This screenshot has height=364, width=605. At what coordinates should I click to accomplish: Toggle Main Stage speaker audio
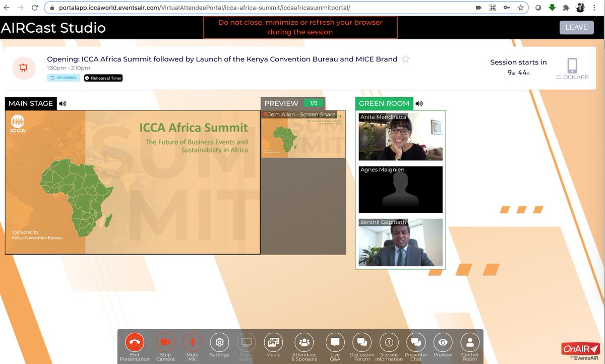pos(63,103)
